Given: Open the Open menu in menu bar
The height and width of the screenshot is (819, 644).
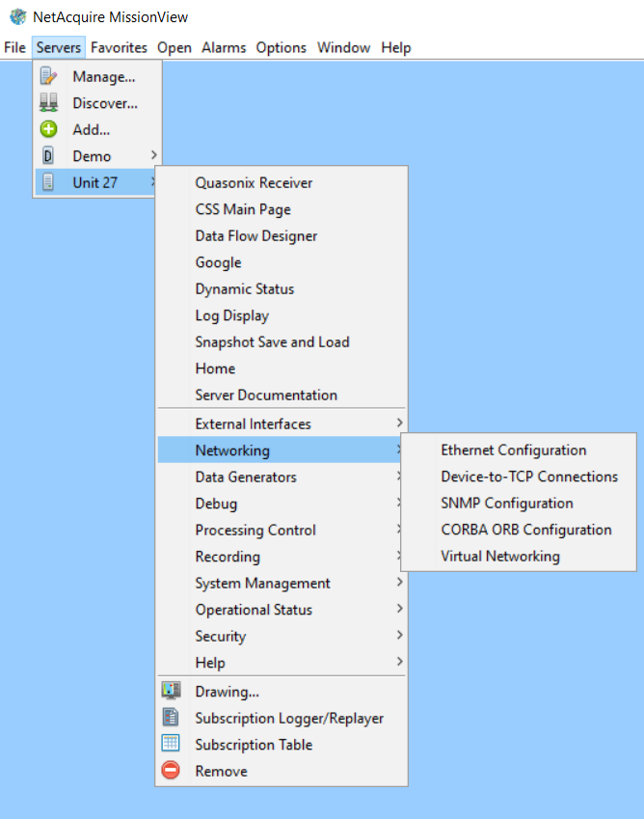Looking at the screenshot, I should coord(174,47).
